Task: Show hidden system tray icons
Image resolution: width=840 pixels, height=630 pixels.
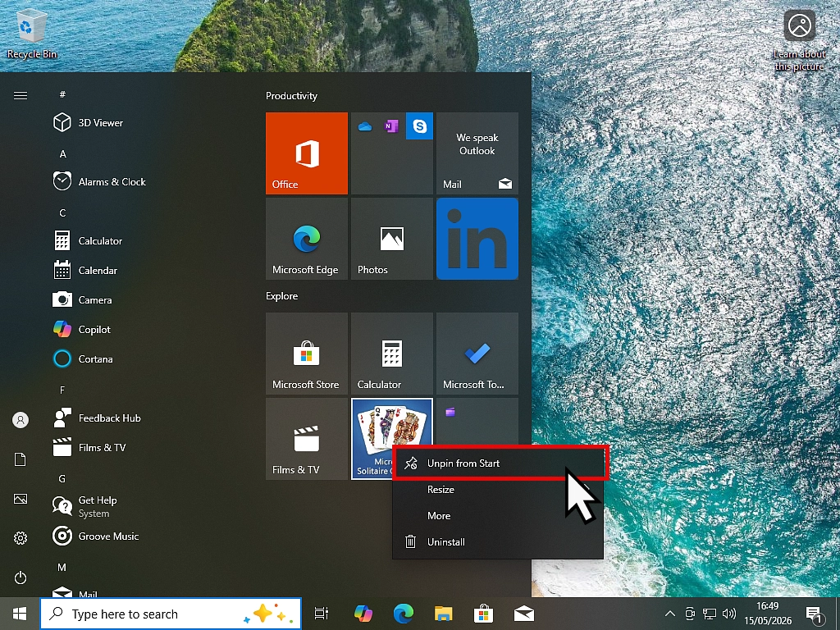Action: pyautogui.click(x=669, y=614)
